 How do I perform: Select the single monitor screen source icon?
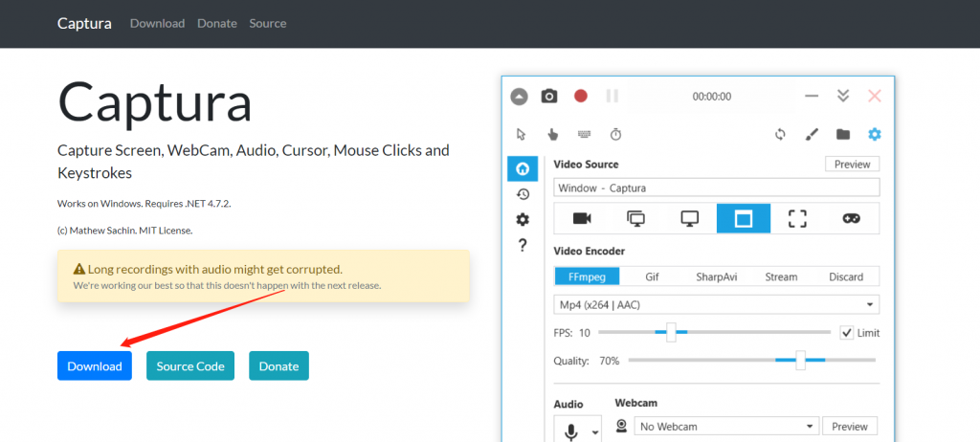pyautogui.click(x=689, y=218)
